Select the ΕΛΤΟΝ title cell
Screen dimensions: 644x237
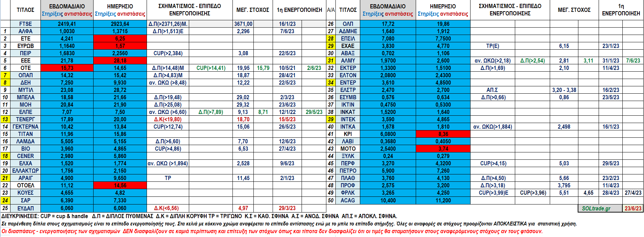pos(348,75)
